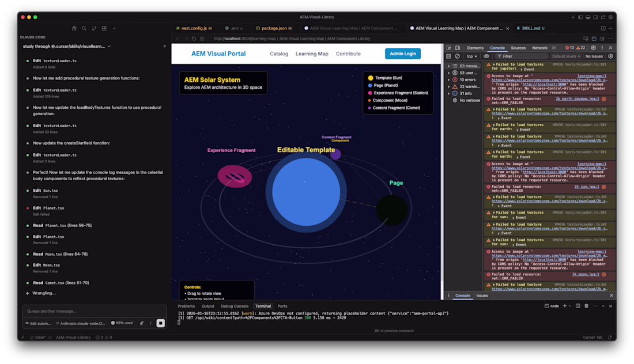
Task: Start a new Claude Code chat with plus
Action: (165, 47)
